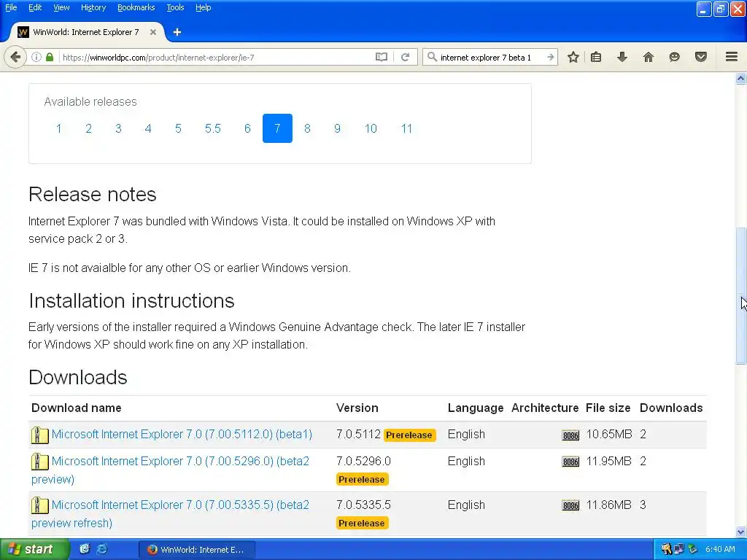The width and height of the screenshot is (747, 560).
Task: Toggle reader view icon in address bar
Action: (x=381, y=57)
